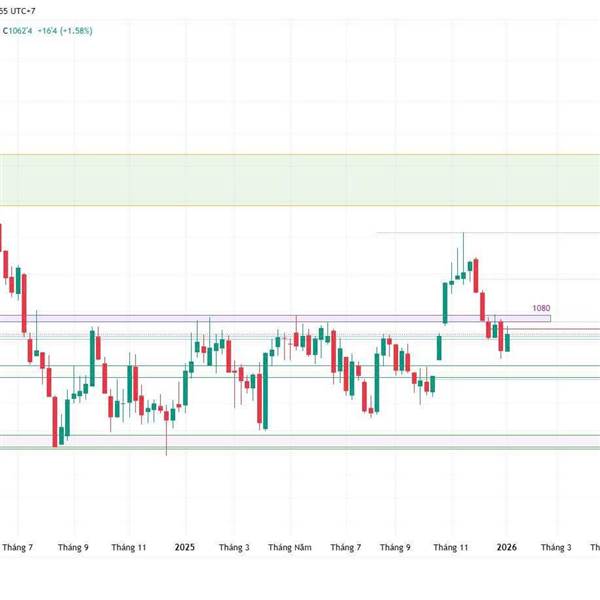The width and height of the screenshot is (600, 600).
Task: Click the Tháng 3 label right after 2025
Action: (x=234, y=547)
